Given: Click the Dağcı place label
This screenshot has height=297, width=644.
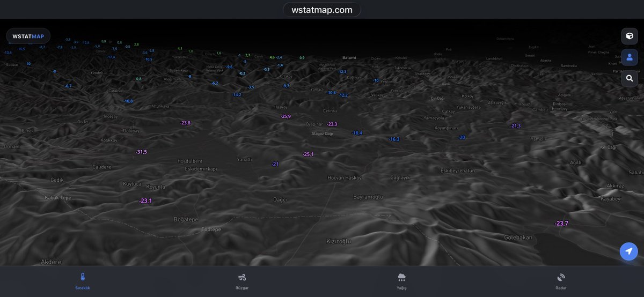Looking at the screenshot, I should tap(280, 200).
